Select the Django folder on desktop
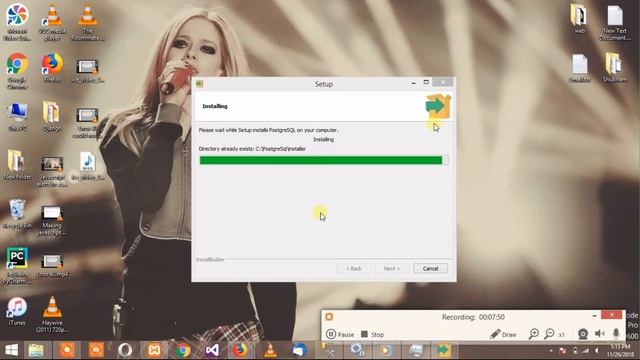The width and height of the screenshot is (640, 360). pos(52,117)
